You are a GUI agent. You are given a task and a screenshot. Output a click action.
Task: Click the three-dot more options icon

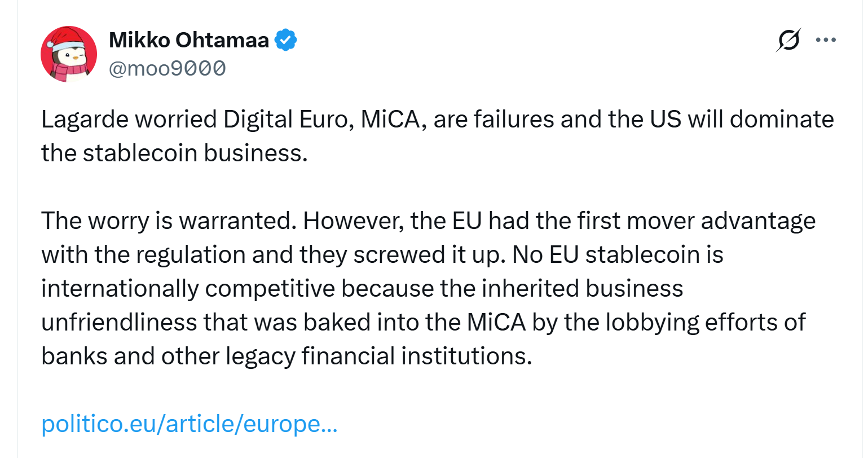826,39
